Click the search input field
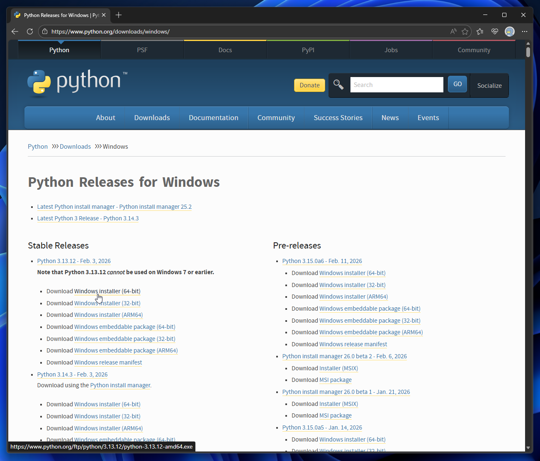Screen dimensions: 540x461 (396, 85)
